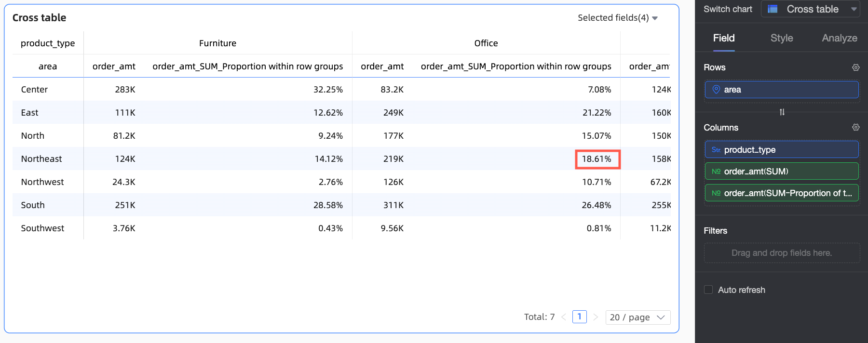Click the number icon on order_amt(SUM) field
This screenshot has height=343, width=868.
[716, 171]
